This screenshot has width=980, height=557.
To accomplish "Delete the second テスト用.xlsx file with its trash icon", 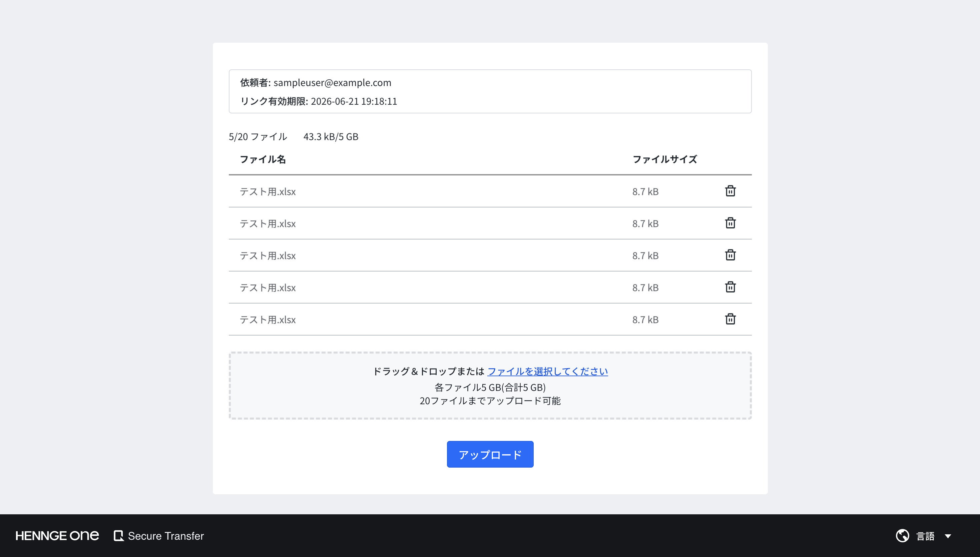I will (730, 223).
